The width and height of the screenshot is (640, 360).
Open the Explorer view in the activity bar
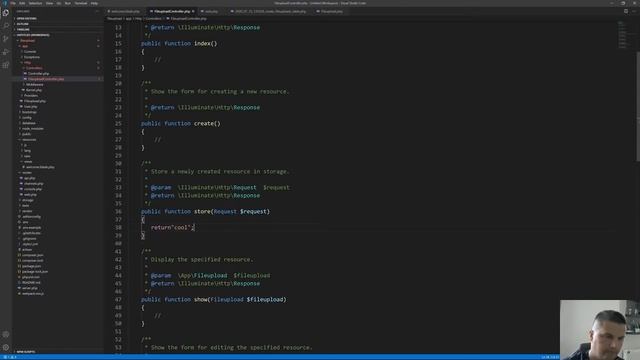(6, 13)
